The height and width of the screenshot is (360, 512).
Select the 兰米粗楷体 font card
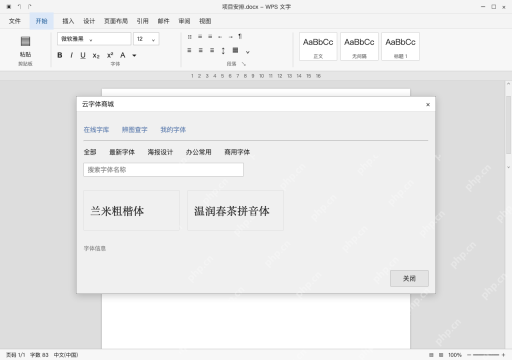coord(131,211)
